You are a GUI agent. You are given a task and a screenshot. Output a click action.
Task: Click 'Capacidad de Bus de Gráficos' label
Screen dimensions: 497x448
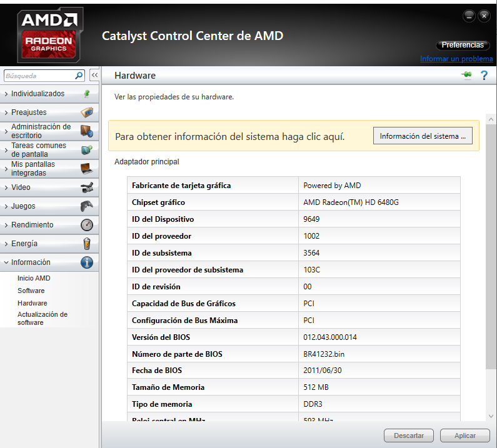[184, 303]
